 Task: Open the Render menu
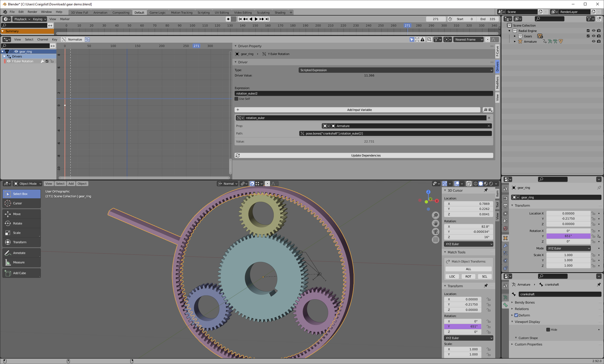click(32, 12)
